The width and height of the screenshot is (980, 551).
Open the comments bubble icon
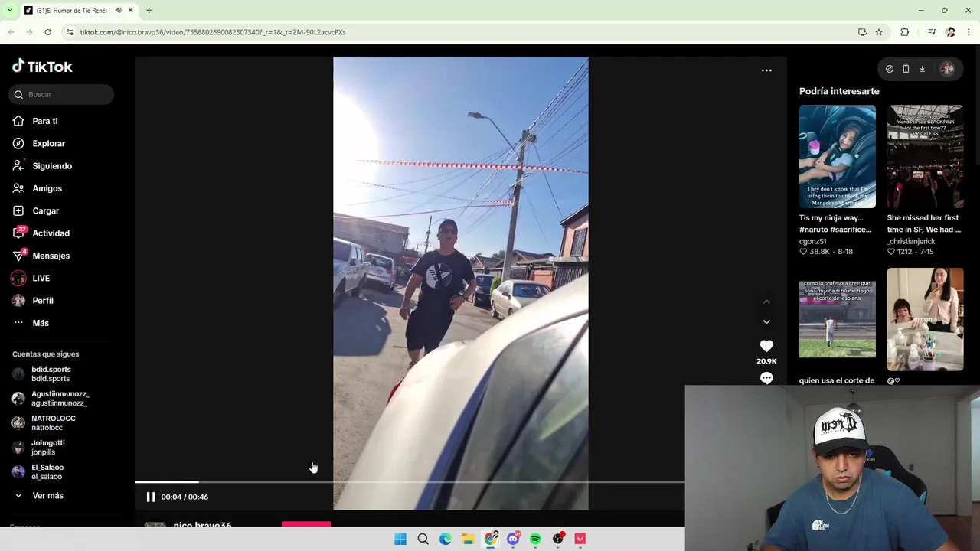tap(766, 378)
